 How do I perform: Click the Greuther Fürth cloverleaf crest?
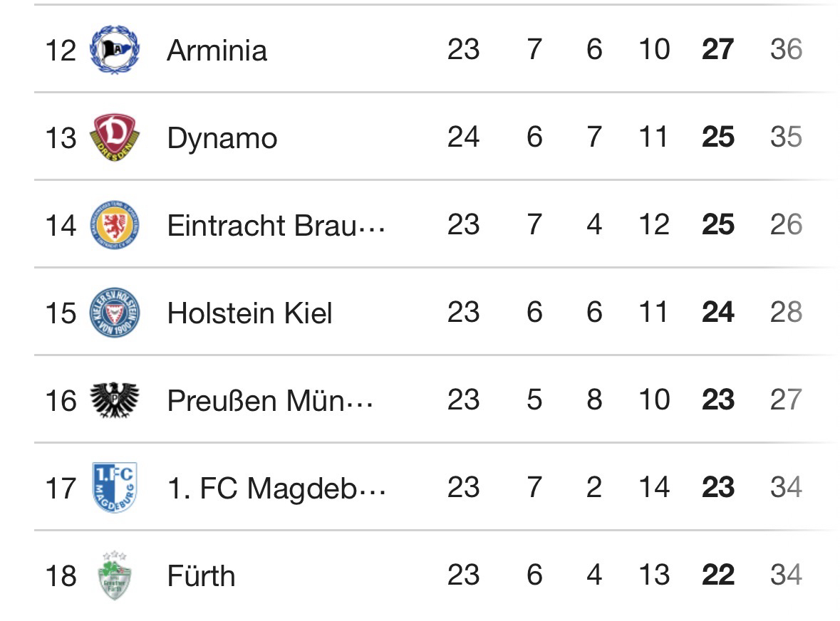pos(115,575)
